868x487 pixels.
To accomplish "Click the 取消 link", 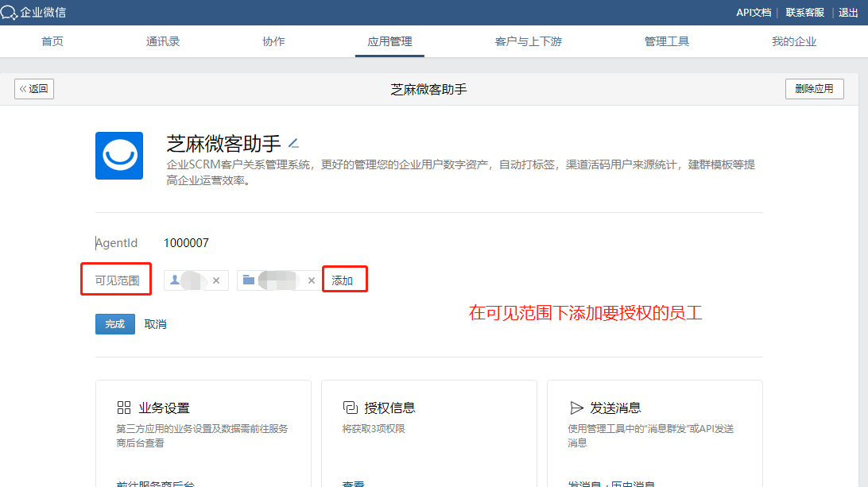I will click(x=155, y=324).
